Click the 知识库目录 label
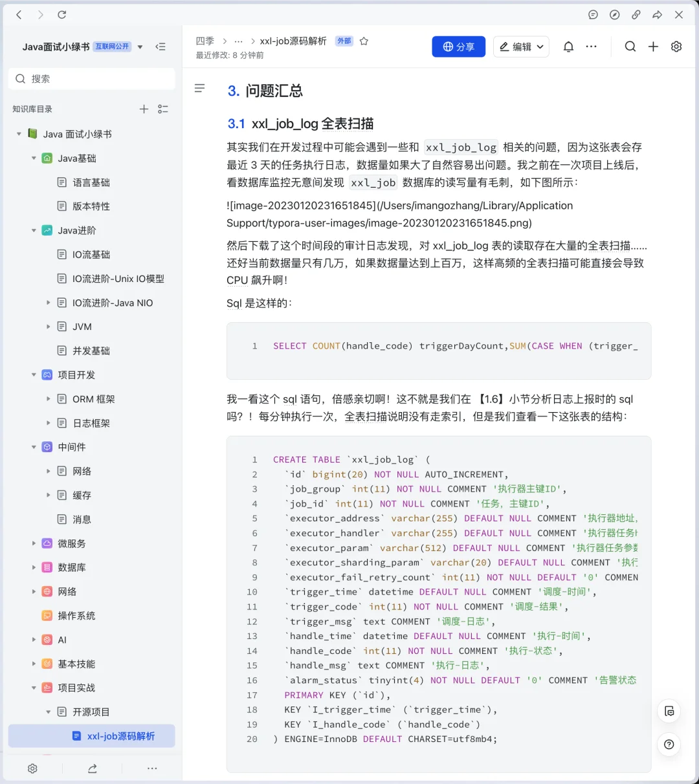This screenshot has height=784, width=699. (32, 109)
